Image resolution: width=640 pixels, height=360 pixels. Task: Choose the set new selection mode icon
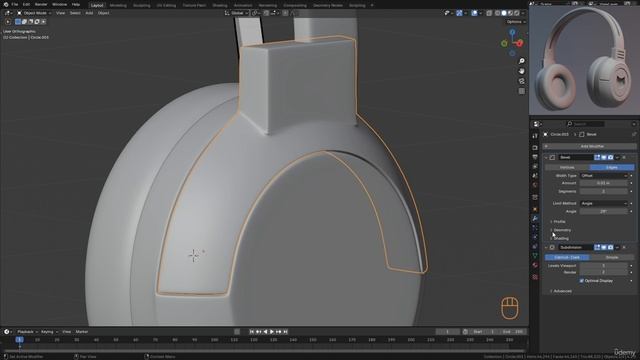click(18, 22)
